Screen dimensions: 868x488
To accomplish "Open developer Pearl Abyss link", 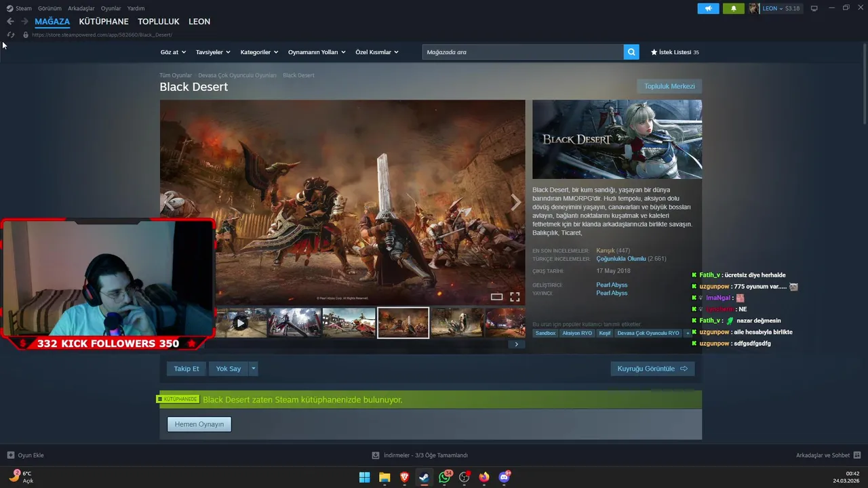I will point(612,285).
